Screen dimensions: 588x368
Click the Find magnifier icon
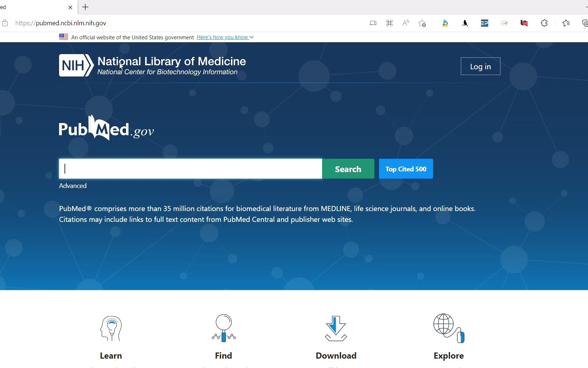coord(224,328)
